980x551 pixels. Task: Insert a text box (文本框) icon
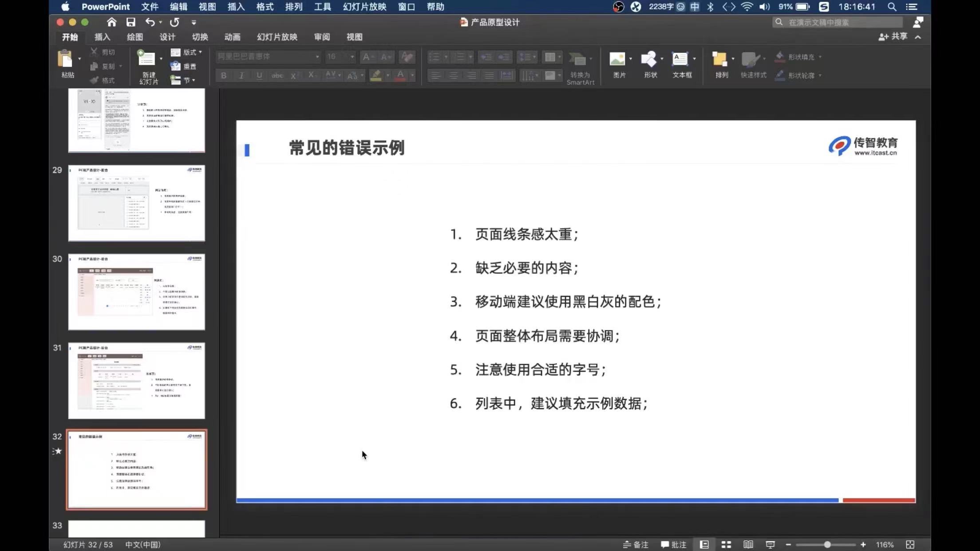point(680,59)
